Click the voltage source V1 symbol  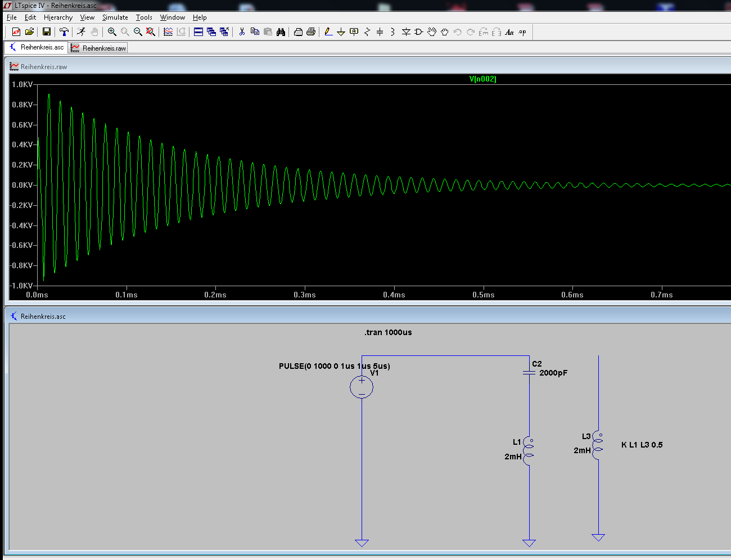pos(362,387)
